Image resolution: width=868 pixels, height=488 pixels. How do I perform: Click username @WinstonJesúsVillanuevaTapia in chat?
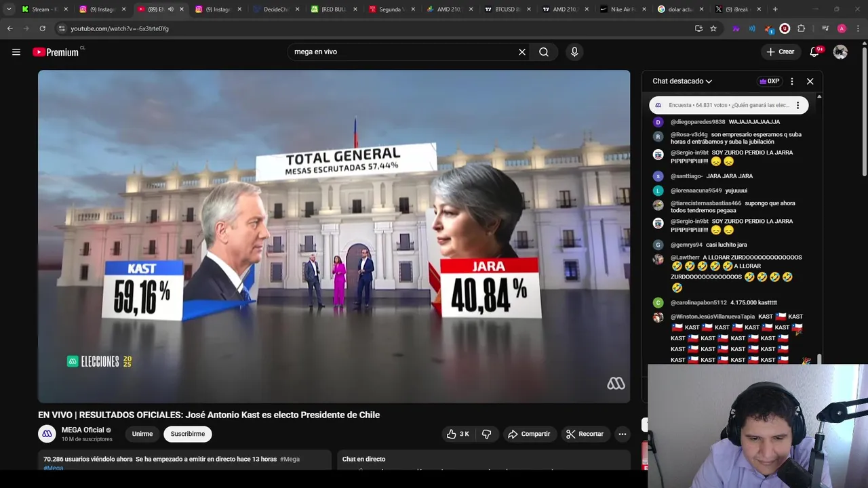[x=713, y=317]
